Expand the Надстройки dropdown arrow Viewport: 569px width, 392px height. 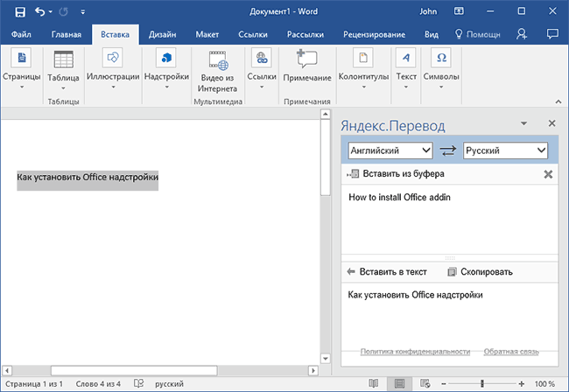click(x=167, y=87)
